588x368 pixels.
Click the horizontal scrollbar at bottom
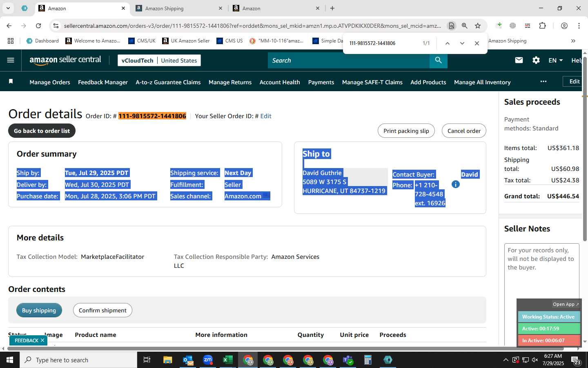286,349
